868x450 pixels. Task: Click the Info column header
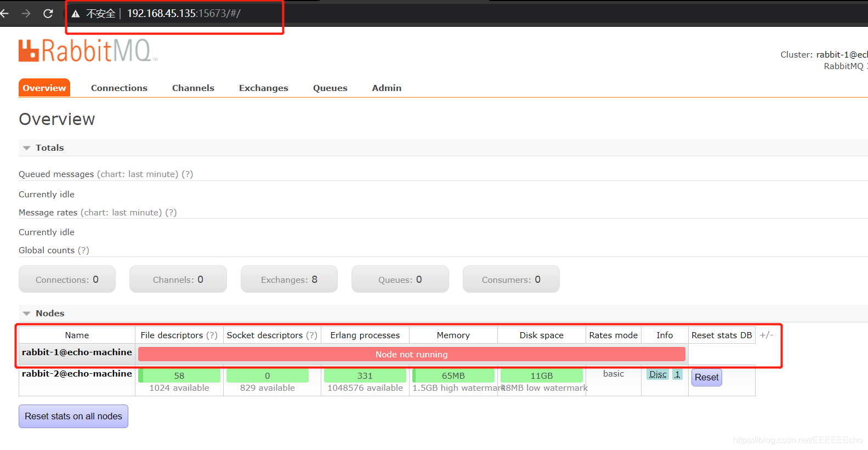click(665, 335)
